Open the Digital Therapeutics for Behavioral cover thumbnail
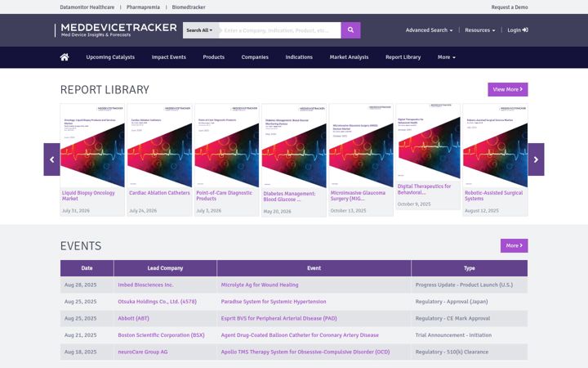This screenshot has width=588, height=368. [x=428, y=142]
